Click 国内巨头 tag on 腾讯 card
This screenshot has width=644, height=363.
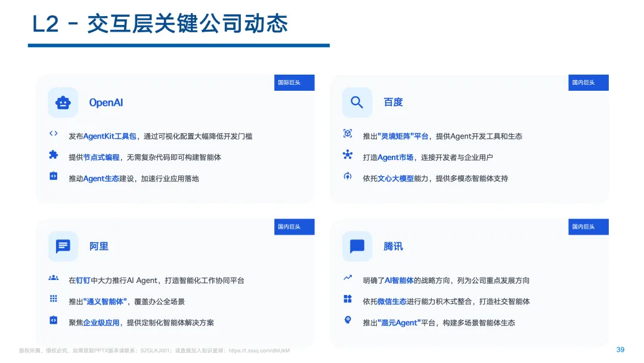click(589, 227)
